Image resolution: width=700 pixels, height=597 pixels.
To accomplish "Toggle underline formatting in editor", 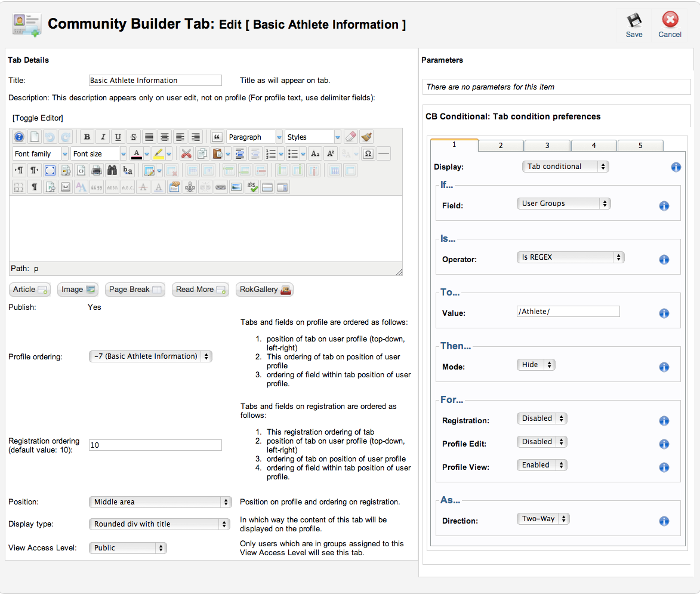I will pyautogui.click(x=118, y=137).
